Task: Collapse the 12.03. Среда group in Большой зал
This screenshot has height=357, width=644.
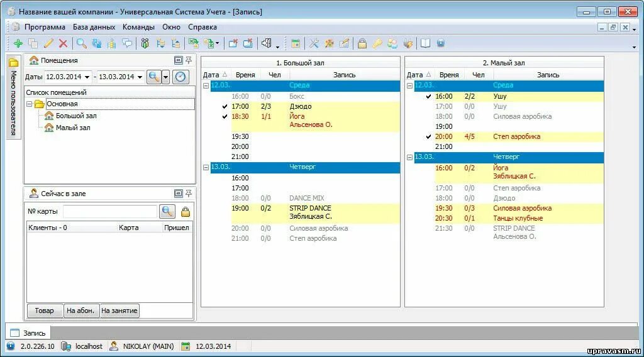Action: 206,85
